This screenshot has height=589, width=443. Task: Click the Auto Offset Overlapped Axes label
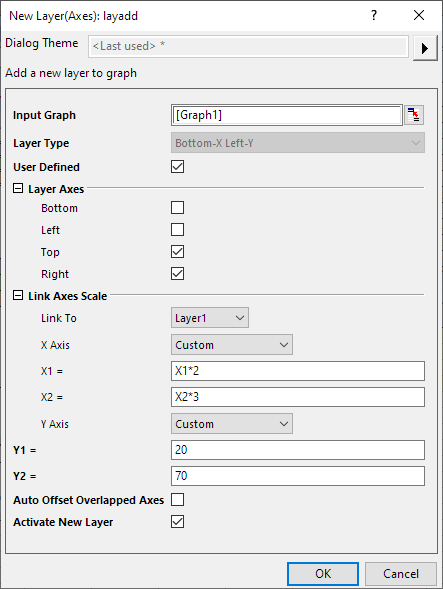click(89, 500)
